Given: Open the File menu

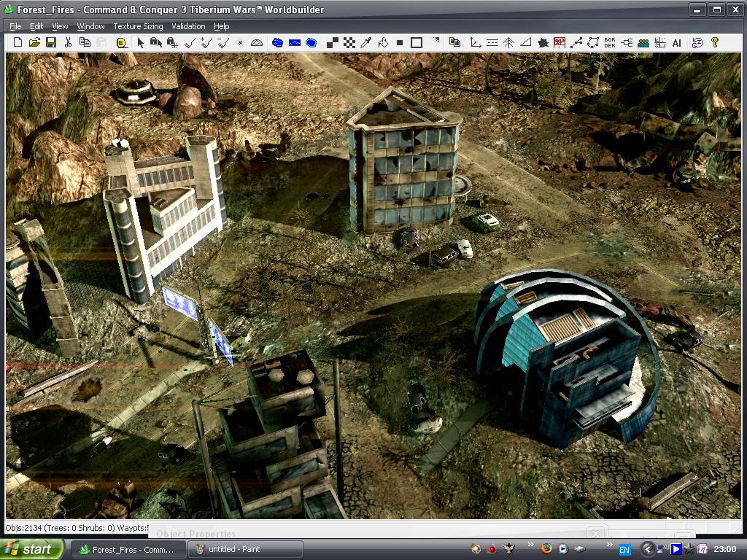Looking at the screenshot, I should click(15, 26).
